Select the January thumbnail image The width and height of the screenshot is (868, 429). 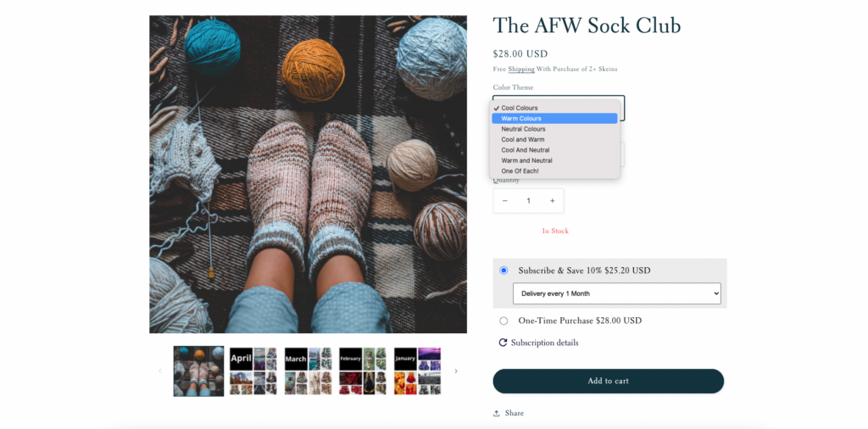coord(417,370)
